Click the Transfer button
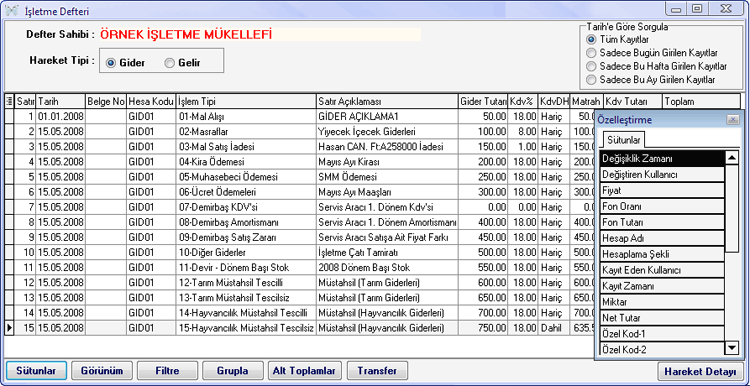 click(377, 371)
